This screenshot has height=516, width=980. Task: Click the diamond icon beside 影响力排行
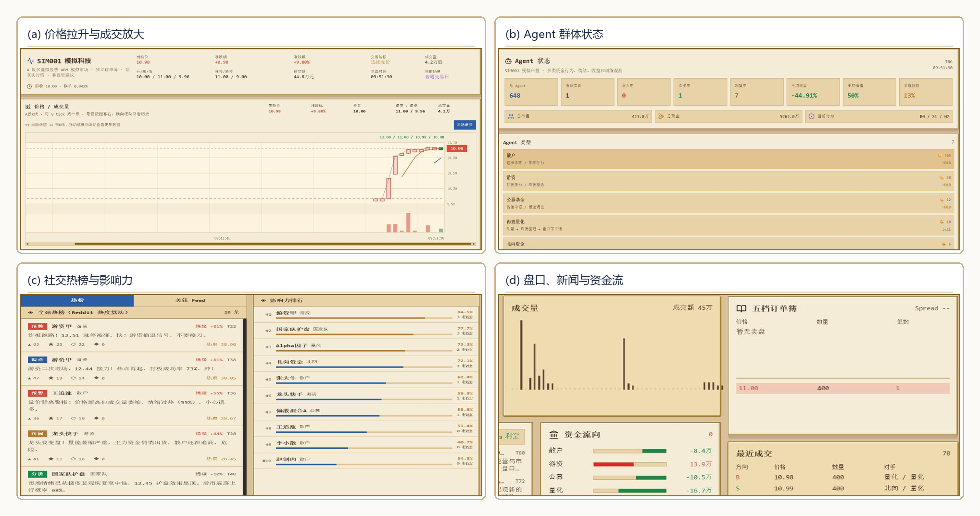coord(263,301)
